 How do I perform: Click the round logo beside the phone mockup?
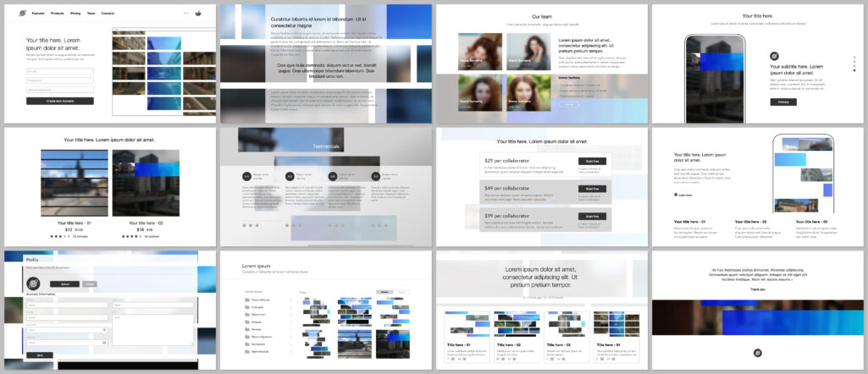773,56
